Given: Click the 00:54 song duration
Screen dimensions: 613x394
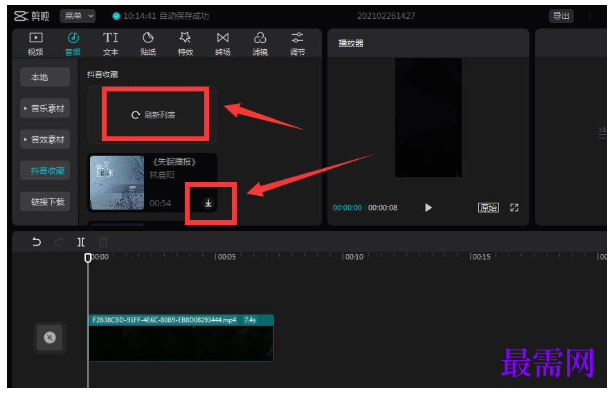Looking at the screenshot, I should click(x=160, y=203).
